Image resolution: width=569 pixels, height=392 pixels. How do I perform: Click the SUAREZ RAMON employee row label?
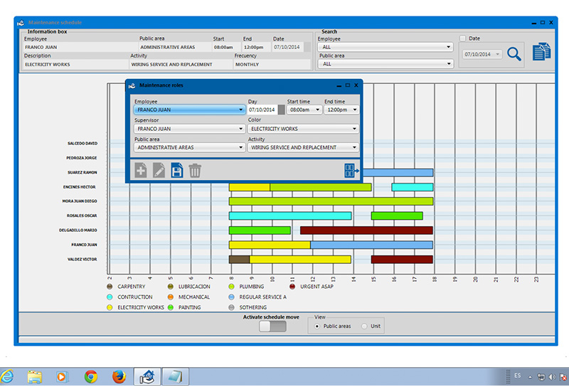pos(81,172)
